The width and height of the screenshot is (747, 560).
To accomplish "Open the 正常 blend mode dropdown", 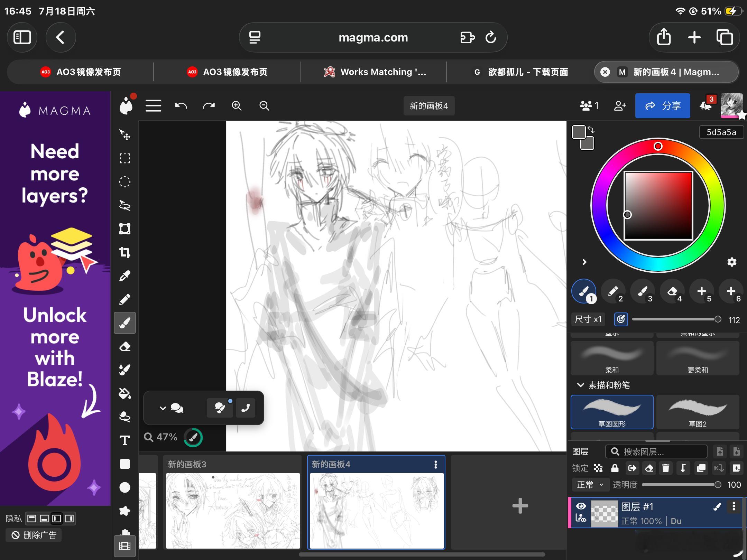I will pos(590,485).
